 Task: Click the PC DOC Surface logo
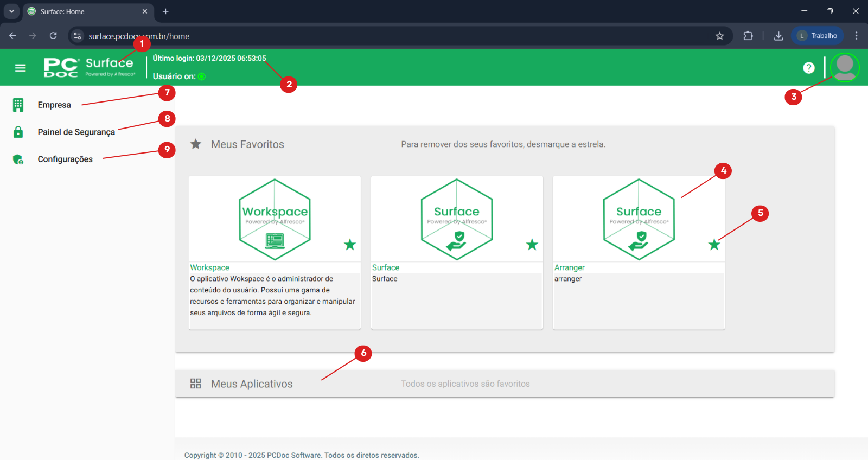[90, 68]
